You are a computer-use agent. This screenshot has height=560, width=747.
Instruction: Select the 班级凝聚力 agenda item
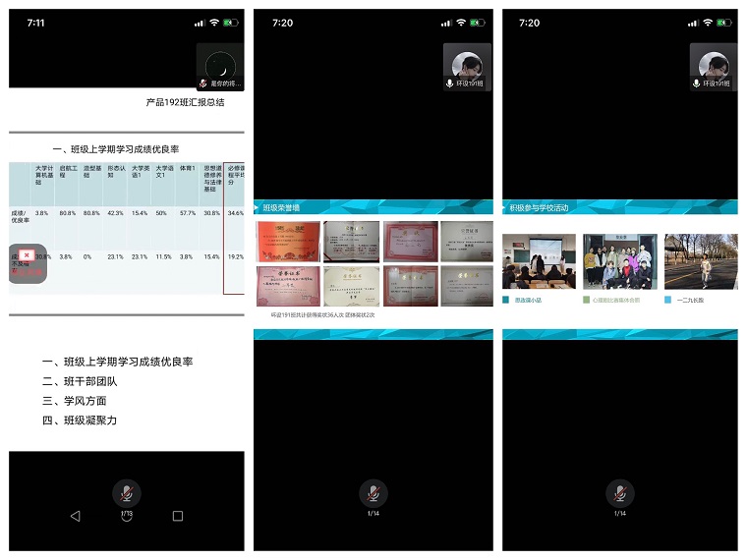80,420
